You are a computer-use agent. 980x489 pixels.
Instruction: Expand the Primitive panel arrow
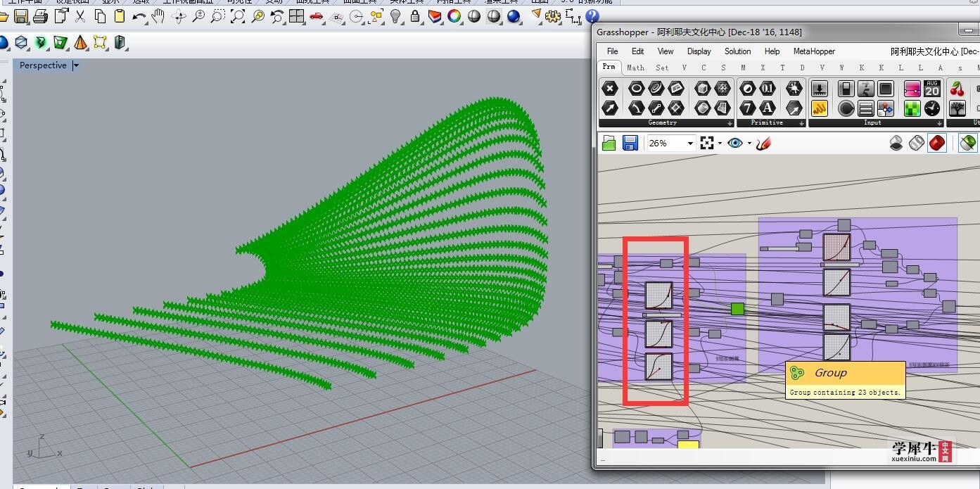pos(801,123)
